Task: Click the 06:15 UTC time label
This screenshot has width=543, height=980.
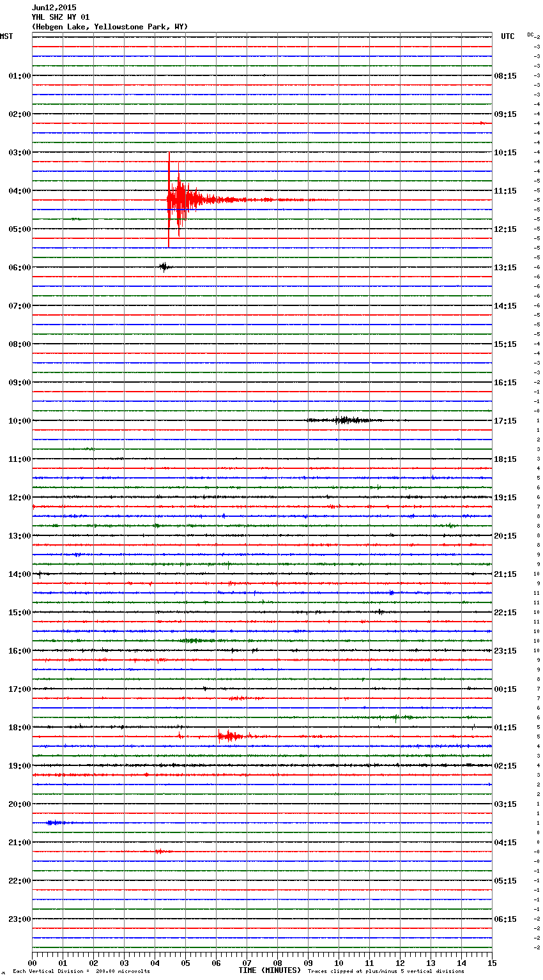Action: (505, 919)
